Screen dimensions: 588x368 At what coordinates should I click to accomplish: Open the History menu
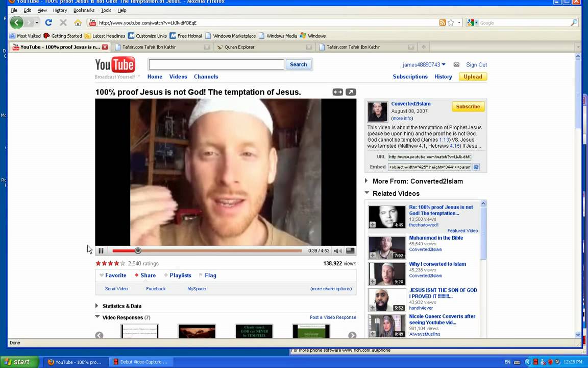click(x=60, y=10)
